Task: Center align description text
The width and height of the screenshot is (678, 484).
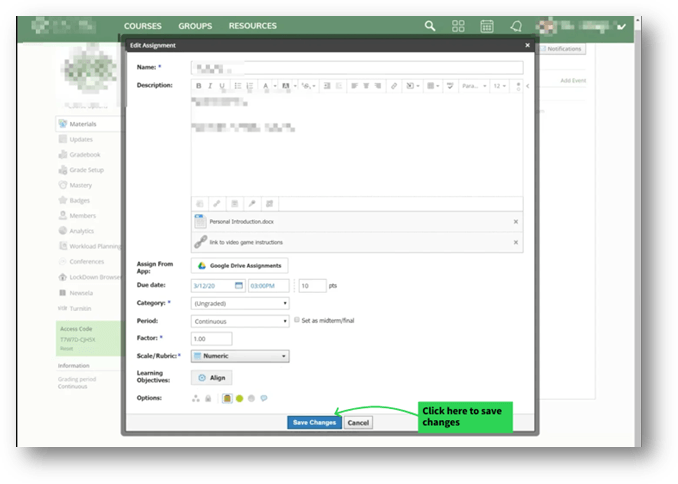Action: point(366,86)
